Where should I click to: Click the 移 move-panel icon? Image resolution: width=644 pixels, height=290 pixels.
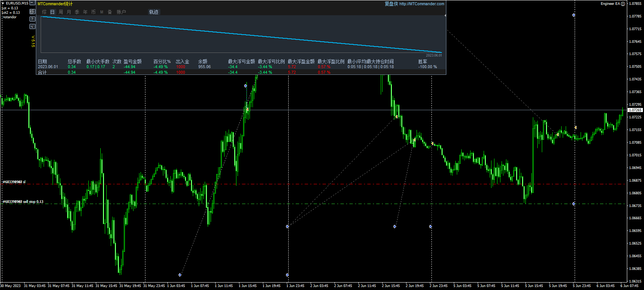(32, 12)
